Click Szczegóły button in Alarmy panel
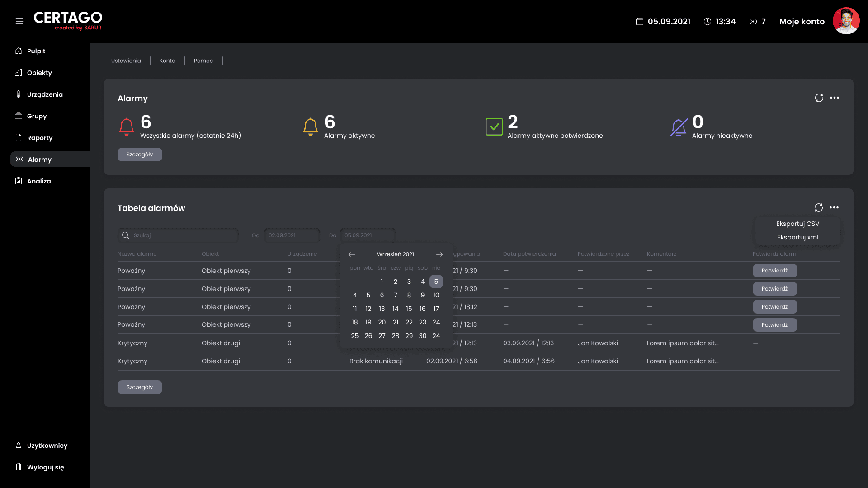This screenshot has height=488, width=868. [140, 155]
